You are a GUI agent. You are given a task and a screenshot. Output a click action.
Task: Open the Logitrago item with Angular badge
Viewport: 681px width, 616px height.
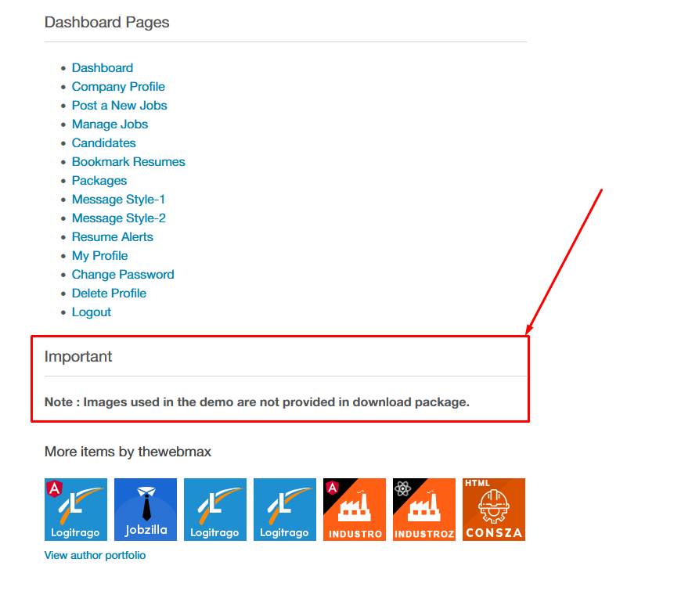pyautogui.click(x=76, y=509)
